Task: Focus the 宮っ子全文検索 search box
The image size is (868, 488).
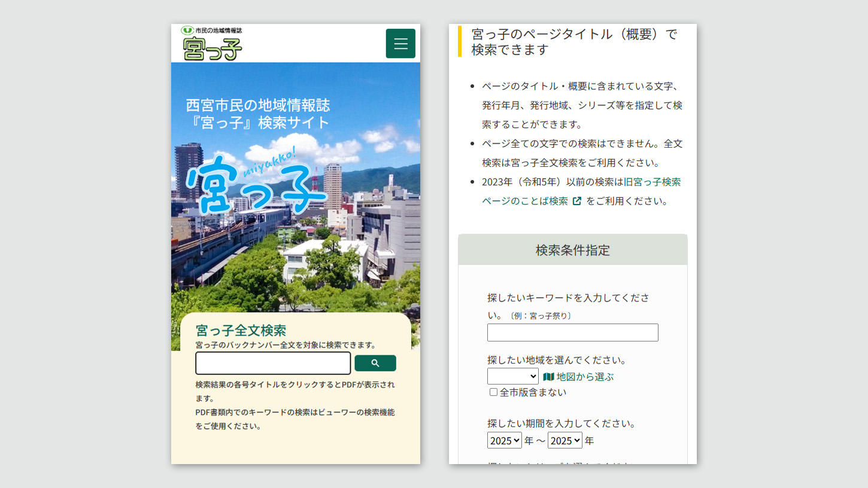Action: [273, 363]
